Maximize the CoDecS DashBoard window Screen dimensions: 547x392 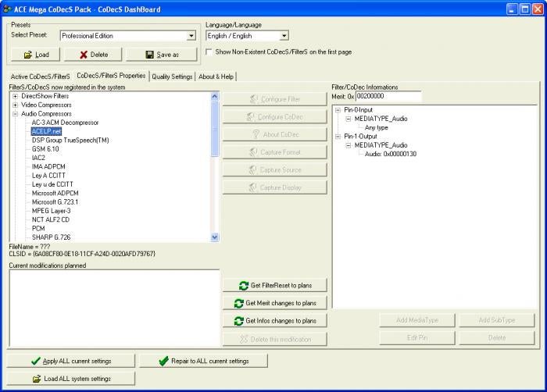pyautogui.click(x=524, y=9)
